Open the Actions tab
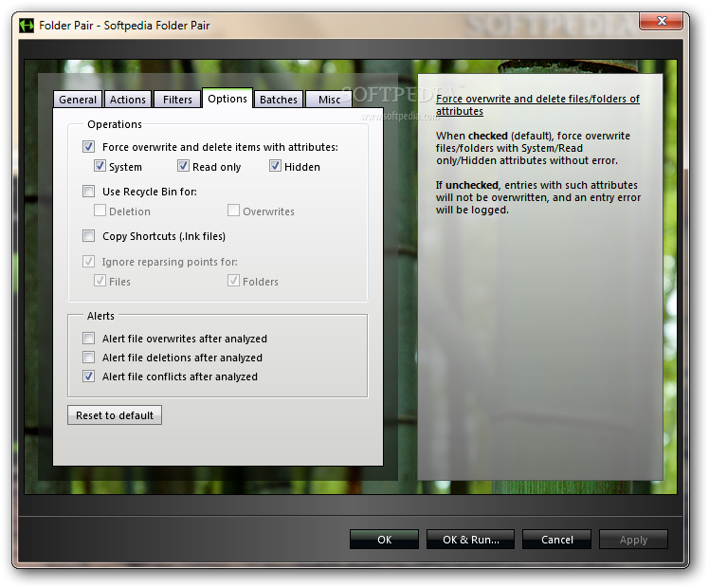This screenshot has height=588, width=709. click(x=128, y=100)
